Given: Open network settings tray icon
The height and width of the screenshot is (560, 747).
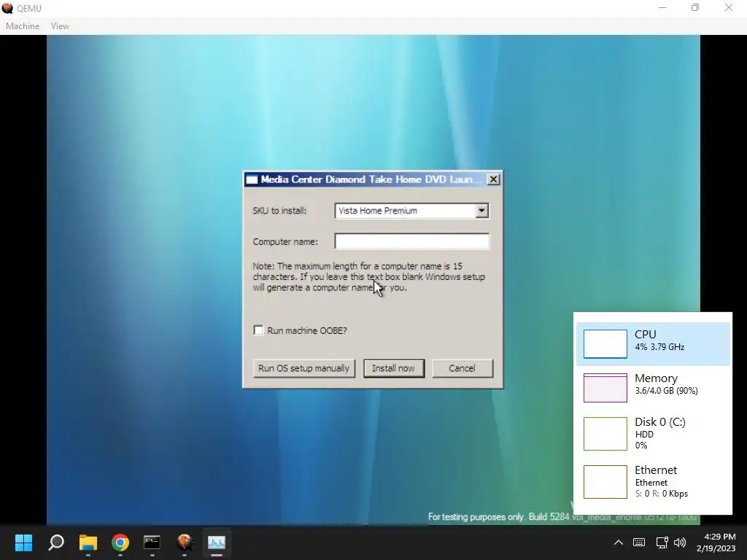Looking at the screenshot, I should coord(662,542).
